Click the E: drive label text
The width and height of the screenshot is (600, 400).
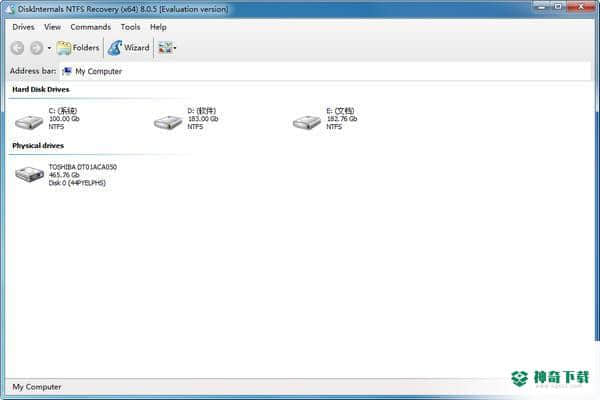pos(340,111)
